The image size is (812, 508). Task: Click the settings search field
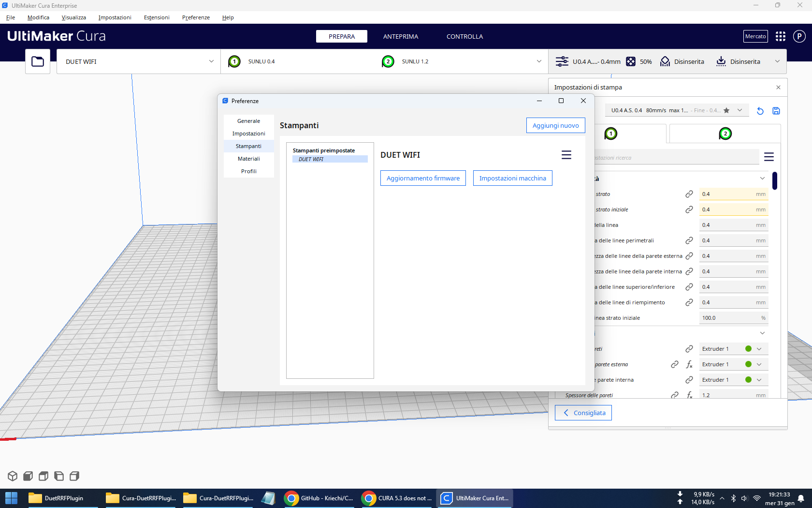[677, 157]
